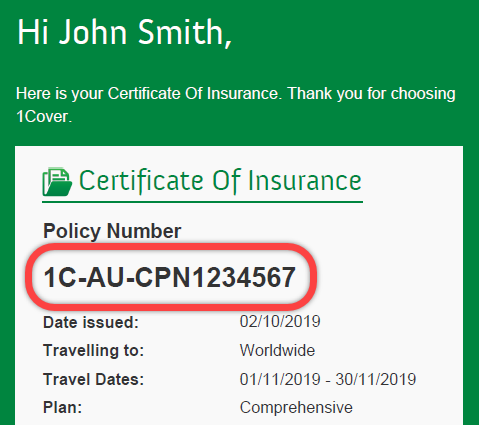Screen dimensions: 479x425
Task: Click the Travelling to label
Action: pos(93,351)
